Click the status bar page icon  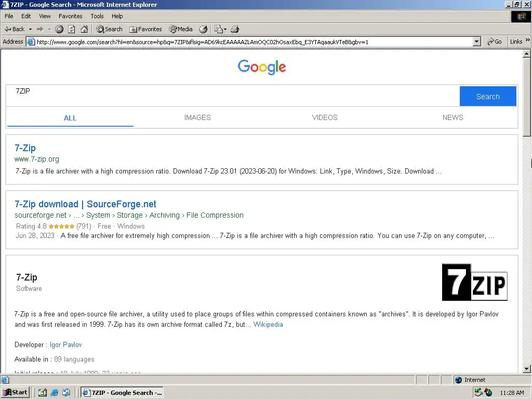[5, 380]
